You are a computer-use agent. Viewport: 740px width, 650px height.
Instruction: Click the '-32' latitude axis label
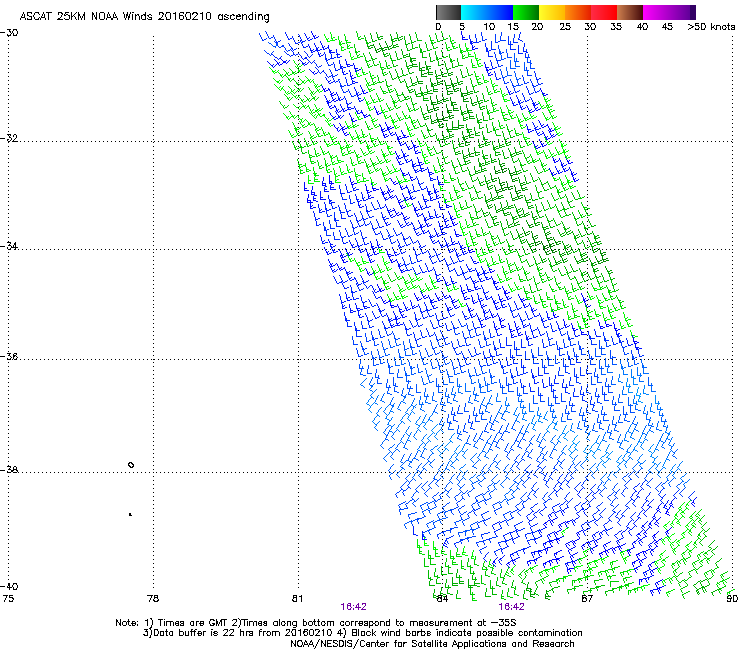pos(9,138)
